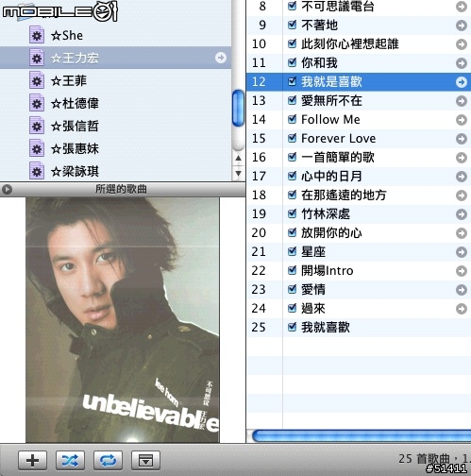
Task: Click the store arrow for 在那遙遠的地方
Action: tap(462, 195)
